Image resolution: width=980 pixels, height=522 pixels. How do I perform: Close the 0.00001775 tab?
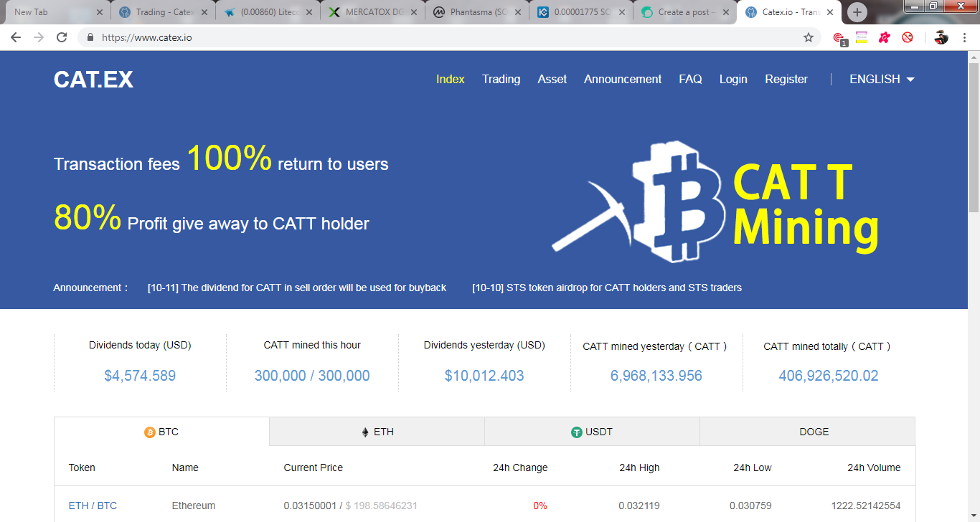623,12
